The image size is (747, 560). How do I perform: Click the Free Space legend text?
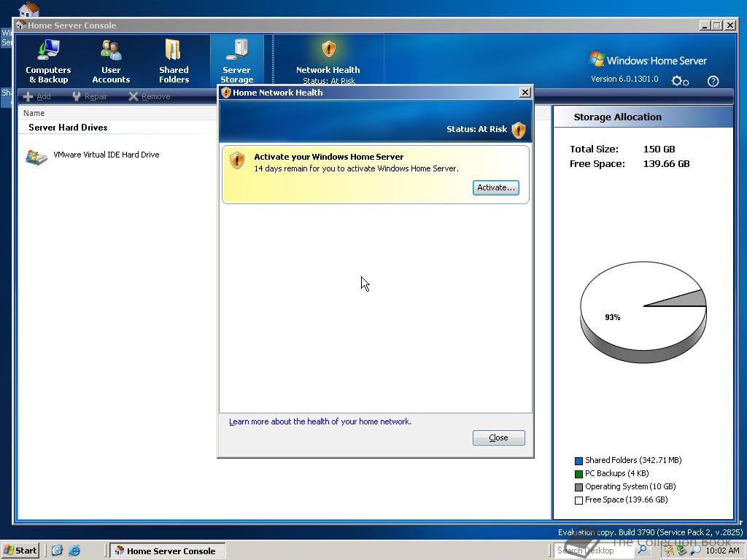point(626,499)
